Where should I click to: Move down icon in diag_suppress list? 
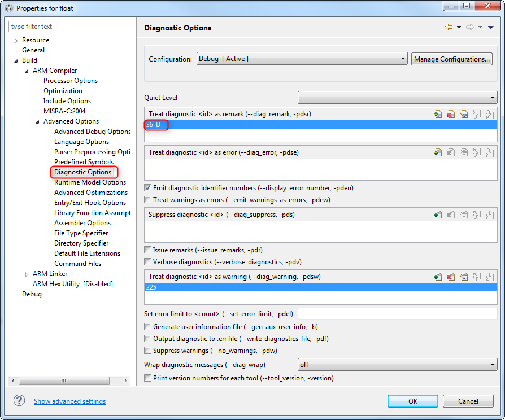point(489,215)
